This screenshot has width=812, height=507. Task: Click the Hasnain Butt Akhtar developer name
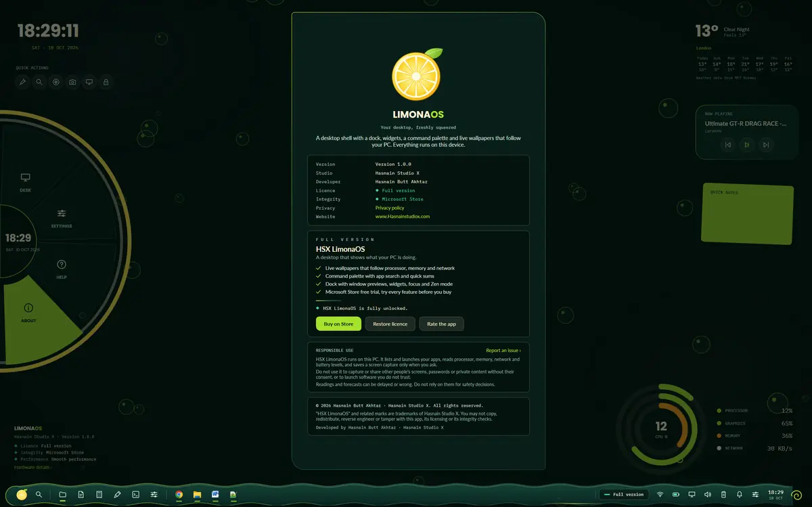pos(401,181)
